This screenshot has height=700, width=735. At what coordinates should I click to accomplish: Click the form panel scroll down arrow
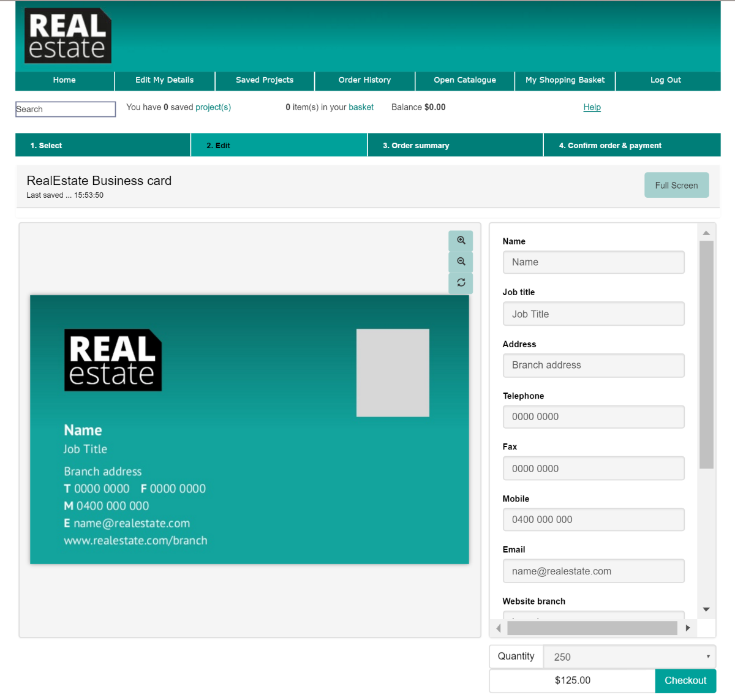pyautogui.click(x=706, y=609)
